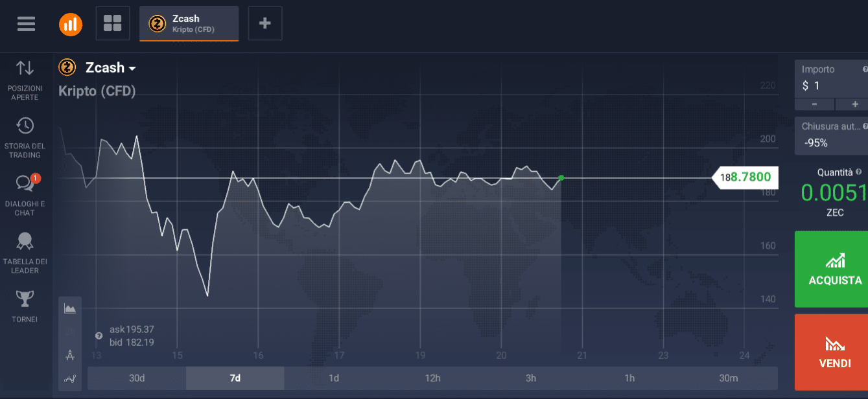
Task: Select the 7d time range
Action: coord(235,378)
